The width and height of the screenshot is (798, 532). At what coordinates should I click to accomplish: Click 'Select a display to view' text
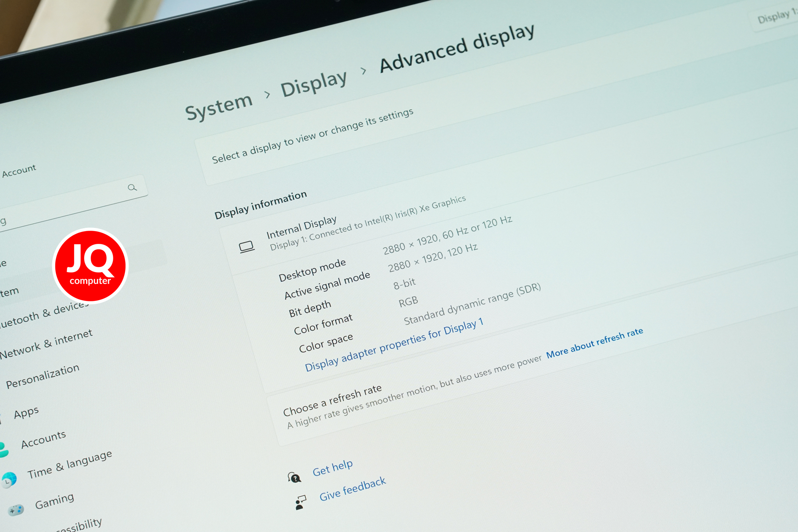point(312,136)
